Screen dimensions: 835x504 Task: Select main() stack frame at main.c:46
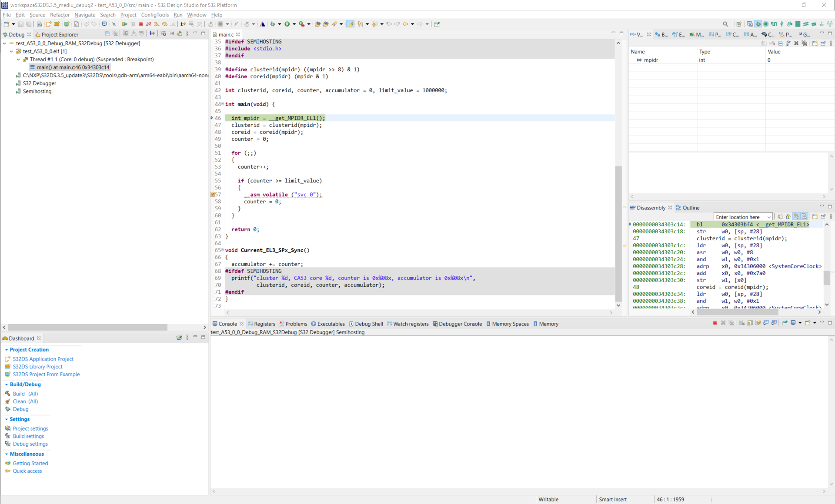pos(73,67)
